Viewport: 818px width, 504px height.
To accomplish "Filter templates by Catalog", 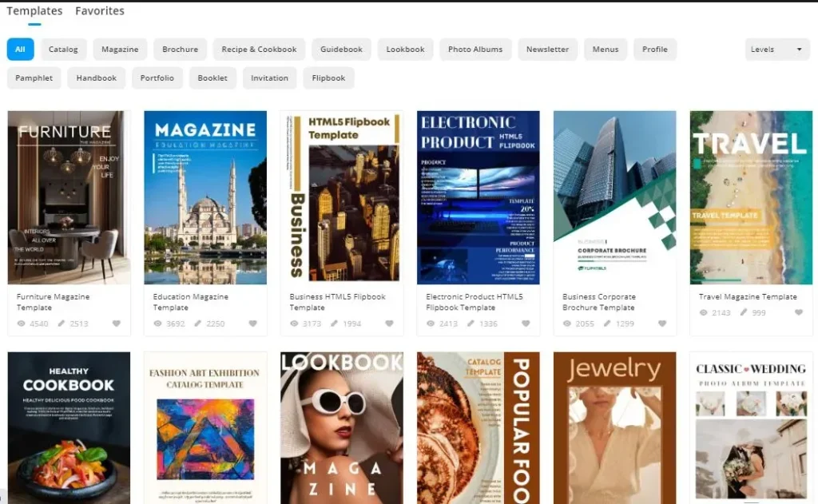I will pos(63,50).
